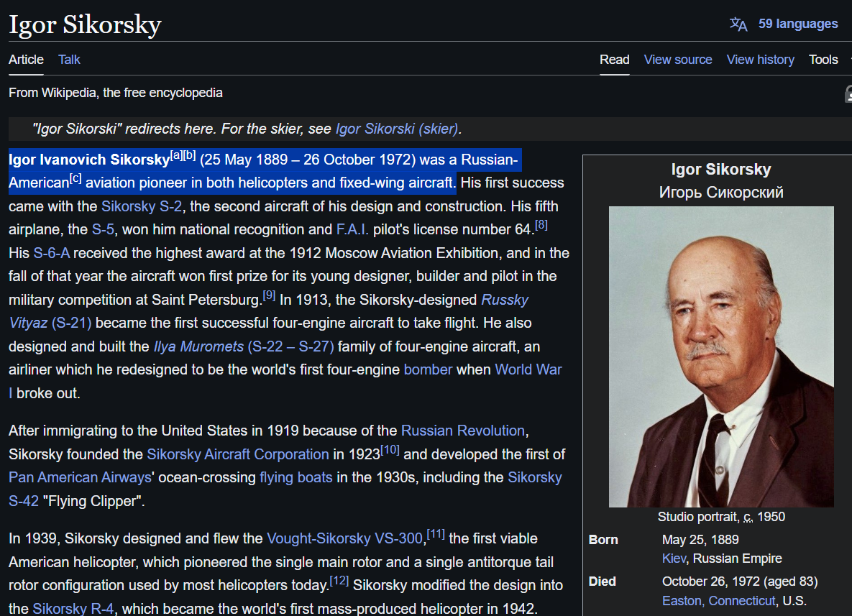The width and height of the screenshot is (852, 616).
Task: Click the Born label in infobox
Action: click(x=603, y=540)
